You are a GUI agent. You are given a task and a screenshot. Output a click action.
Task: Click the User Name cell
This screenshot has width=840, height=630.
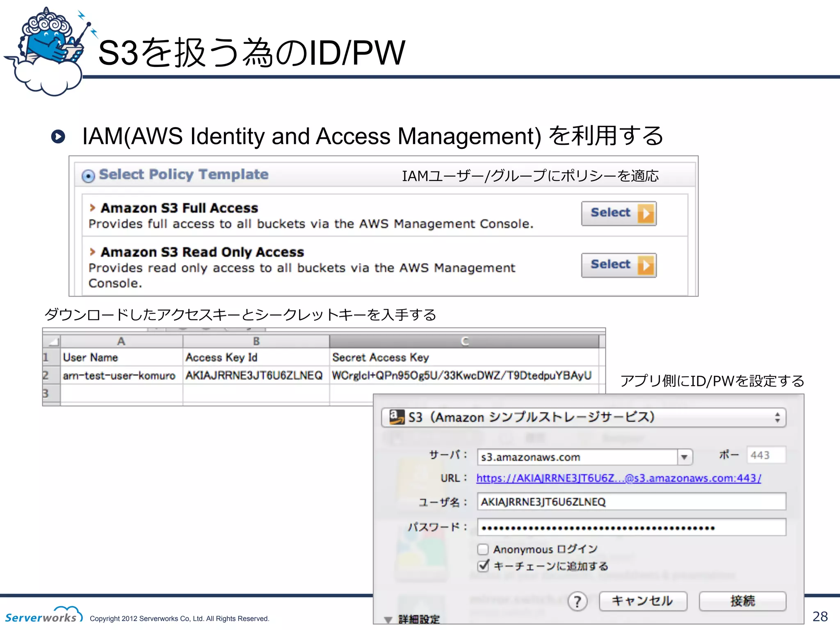[121, 357]
